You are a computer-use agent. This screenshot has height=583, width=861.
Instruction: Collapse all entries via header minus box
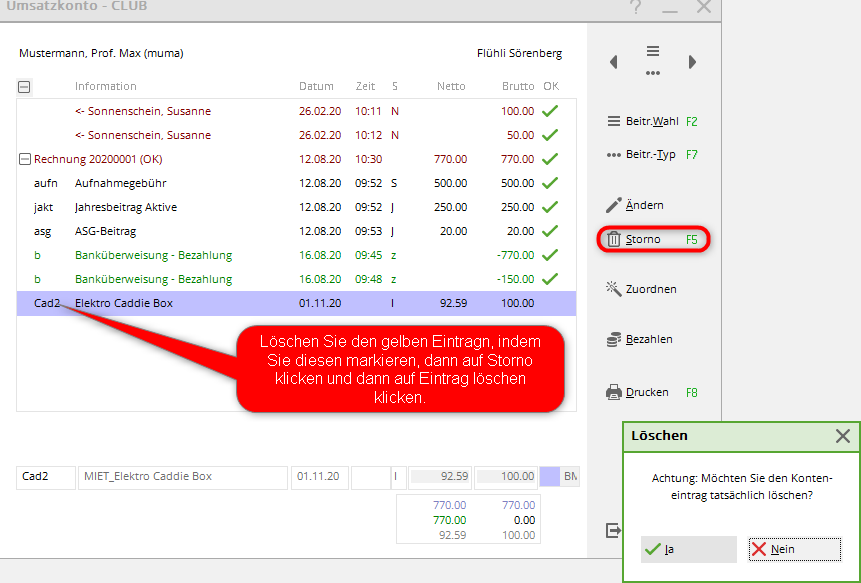pos(25,87)
